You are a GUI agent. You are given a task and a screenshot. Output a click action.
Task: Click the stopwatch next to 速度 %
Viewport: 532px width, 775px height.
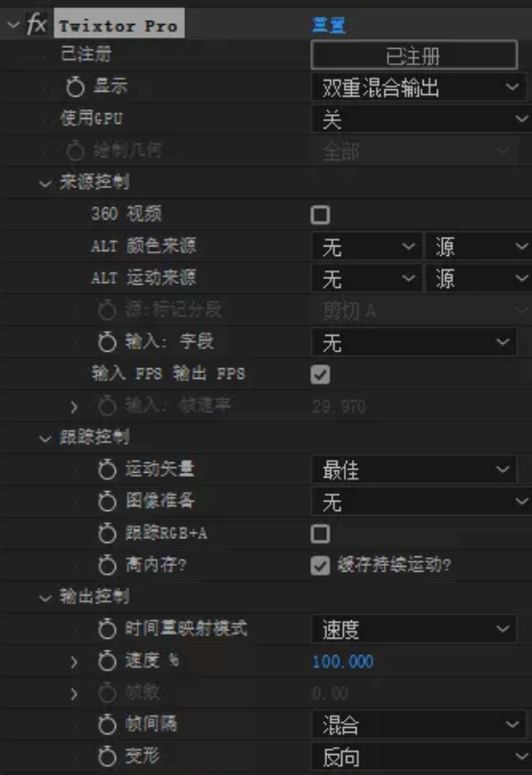pos(106,660)
